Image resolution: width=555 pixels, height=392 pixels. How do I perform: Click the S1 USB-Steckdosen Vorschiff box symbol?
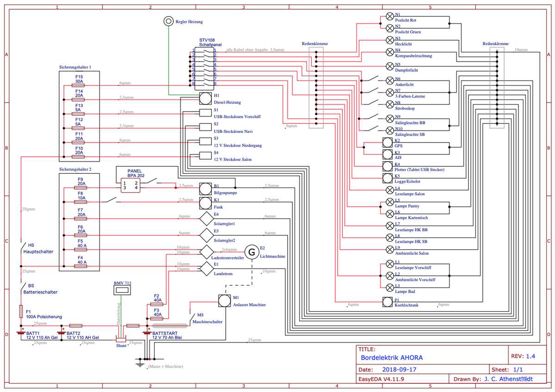pos(205,112)
